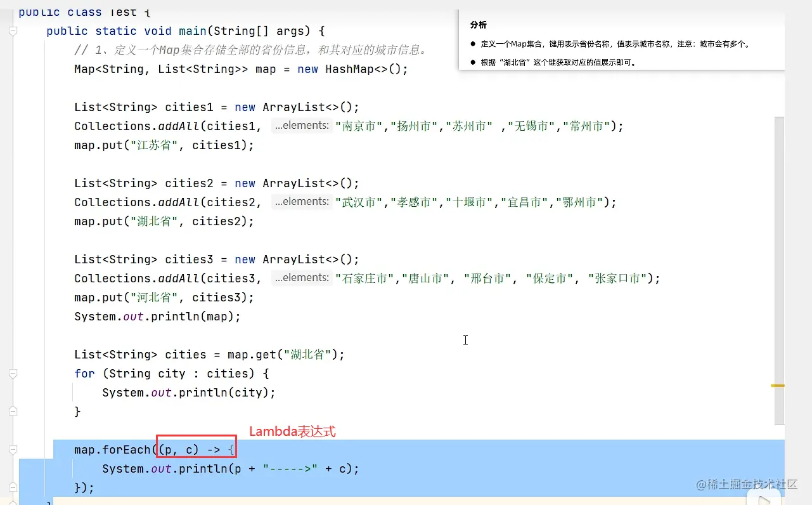Click 'public static void main' method signature

(186, 30)
